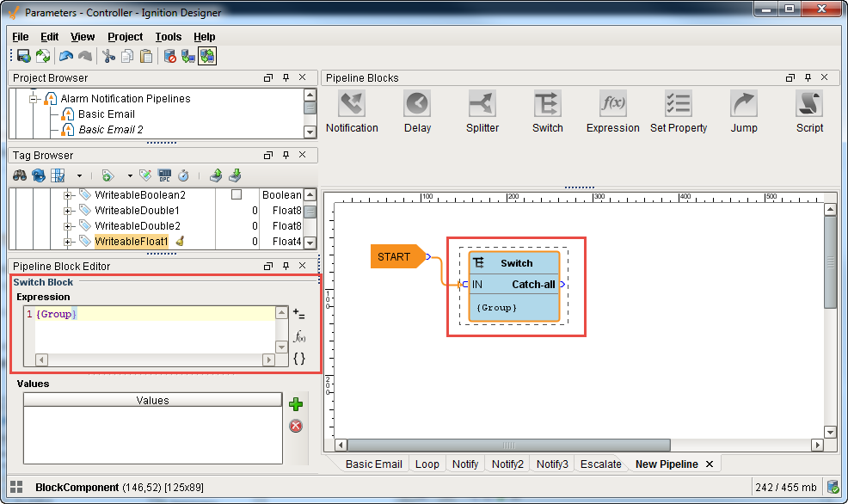This screenshot has width=848, height=504.
Task: Open the Project menu
Action: 125,37
